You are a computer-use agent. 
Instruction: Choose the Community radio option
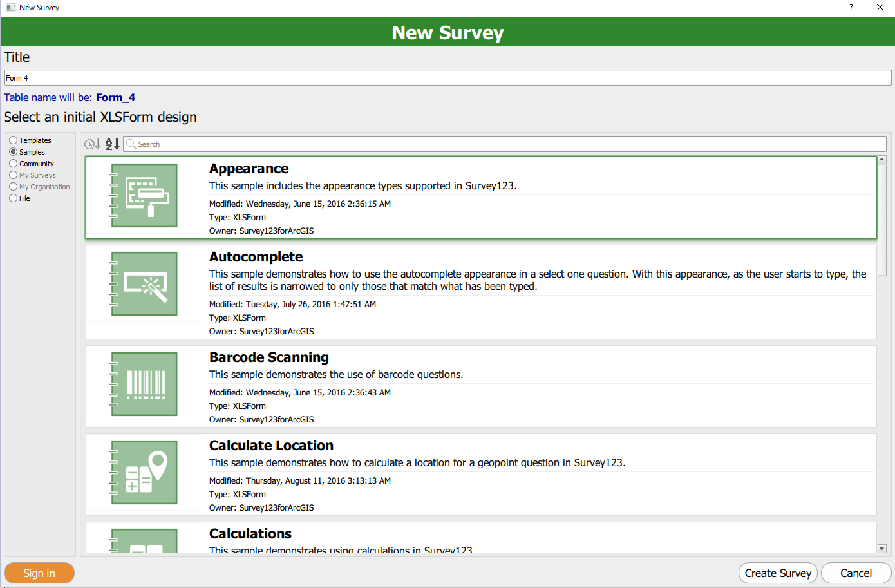click(x=14, y=164)
